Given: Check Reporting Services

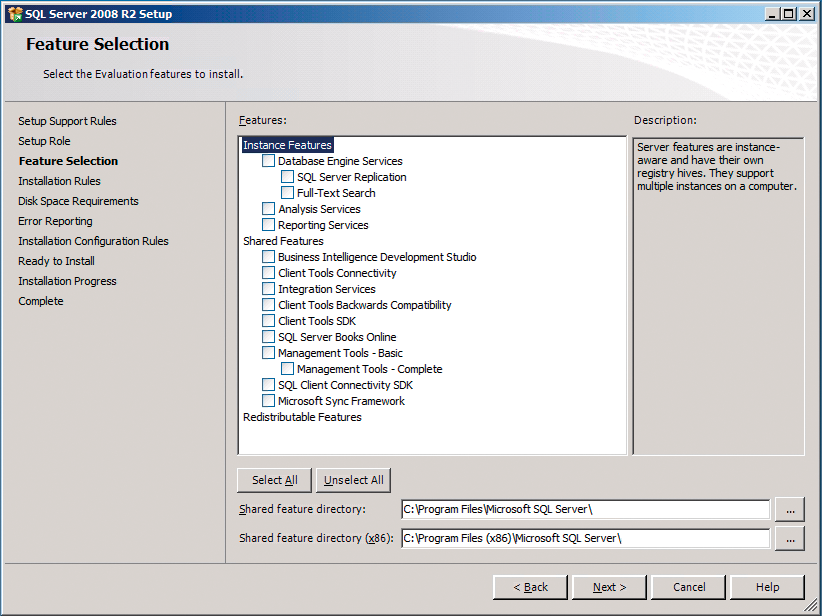Looking at the screenshot, I should pos(267,224).
